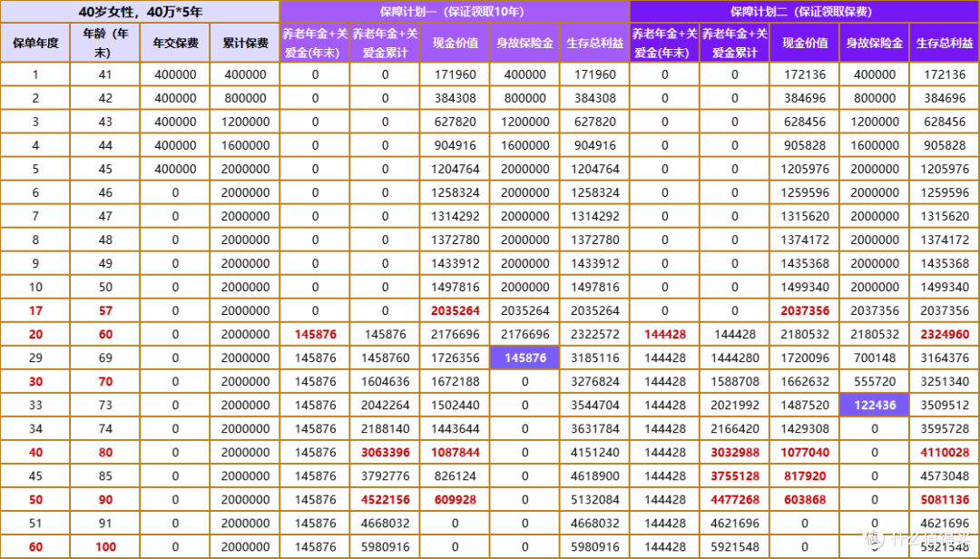
Task: Select the red cash value 817920
Action: tap(804, 476)
